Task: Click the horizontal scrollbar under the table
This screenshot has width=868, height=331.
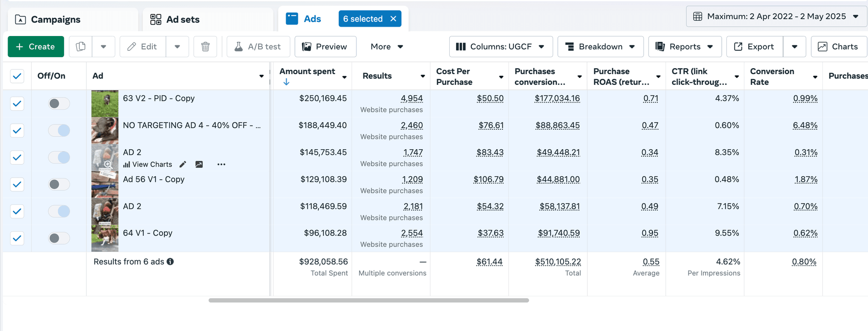Action: [x=368, y=300]
